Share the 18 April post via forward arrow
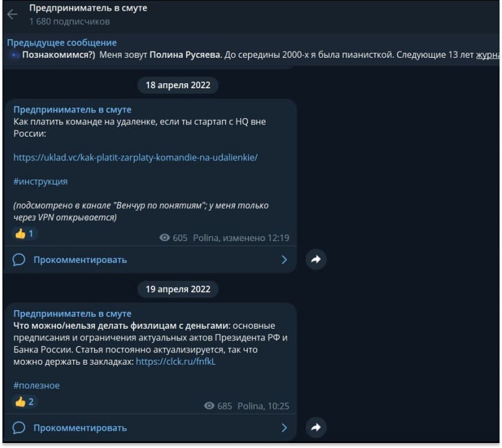This screenshot has height=448, width=502. tap(316, 259)
